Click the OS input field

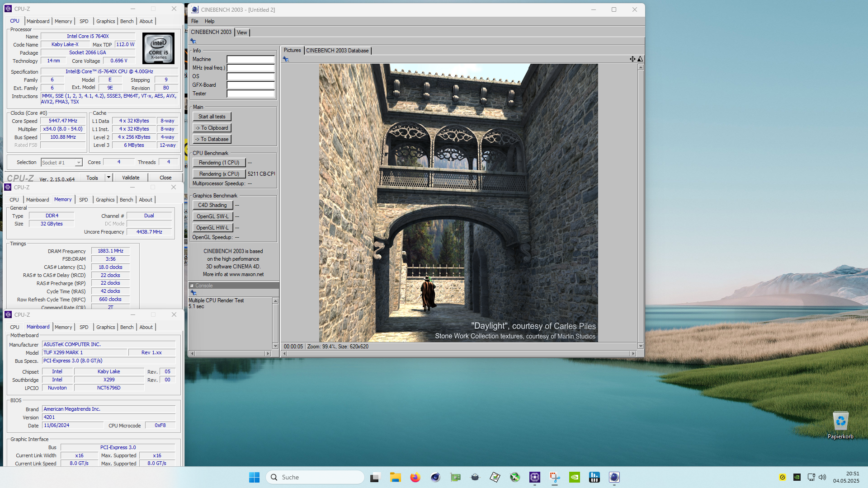click(250, 76)
